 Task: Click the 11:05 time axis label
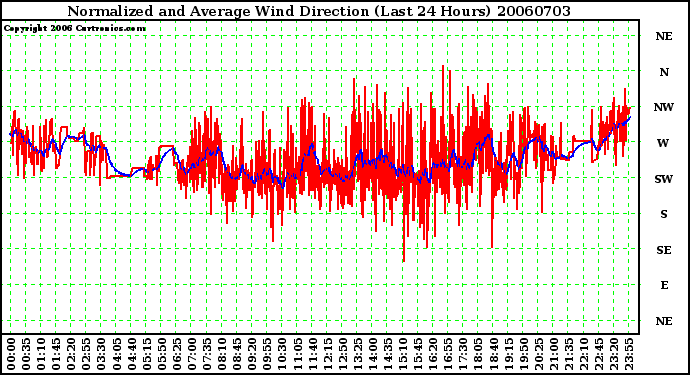coord(297,354)
